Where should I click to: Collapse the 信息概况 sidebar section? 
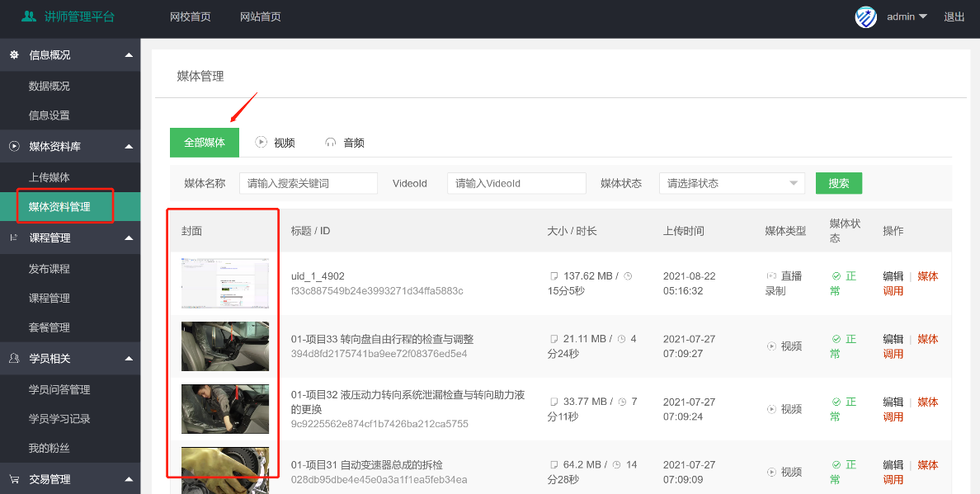(129, 55)
